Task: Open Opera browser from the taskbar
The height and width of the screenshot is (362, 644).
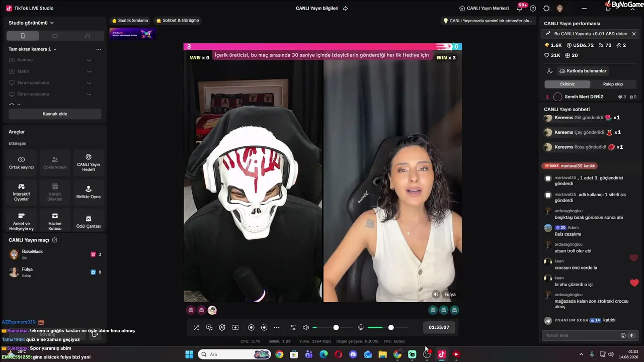Action: coord(338,354)
